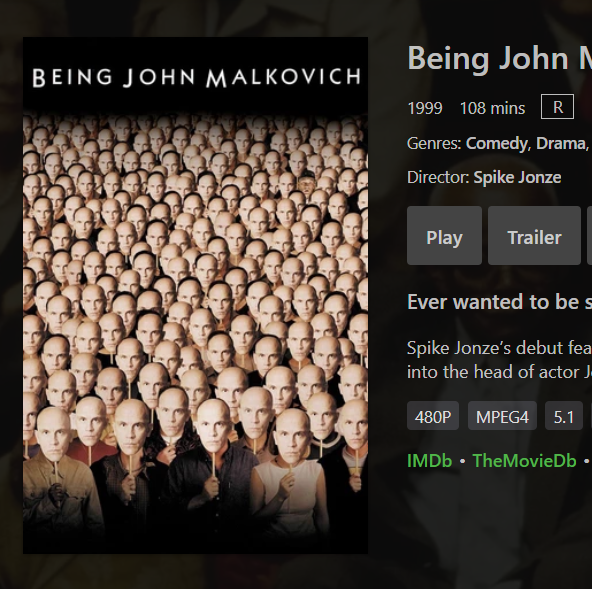
Task: Click the R rating box
Action: coord(557,107)
